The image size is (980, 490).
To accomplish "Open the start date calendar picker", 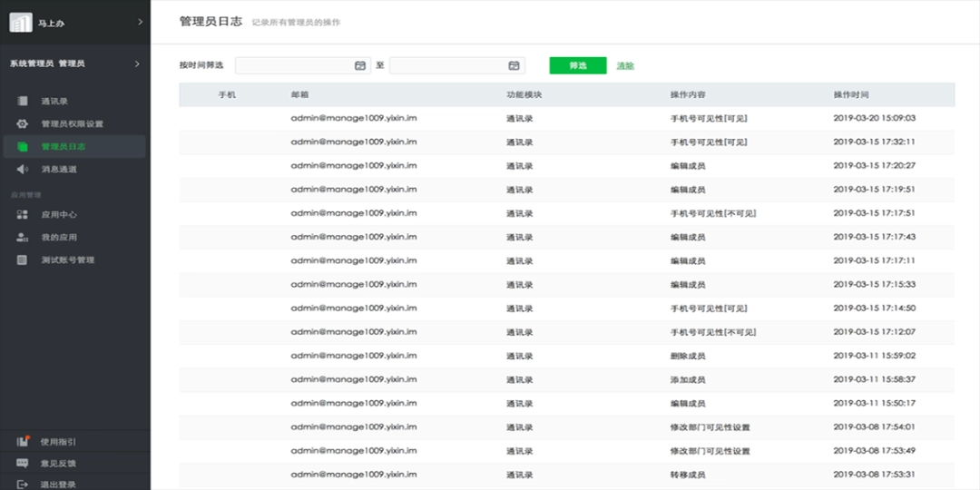I will click(x=359, y=65).
